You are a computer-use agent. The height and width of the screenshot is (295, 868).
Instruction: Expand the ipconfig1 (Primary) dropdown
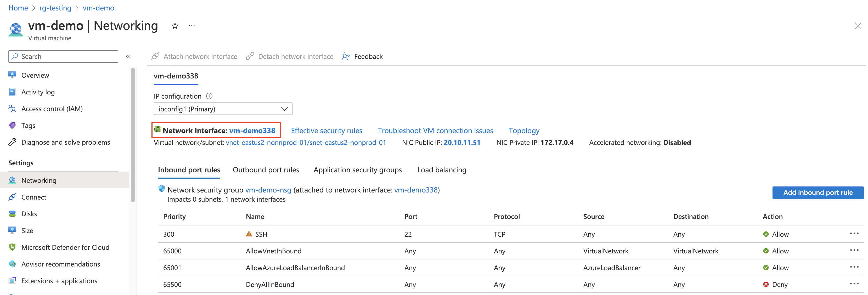pos(223,109)
